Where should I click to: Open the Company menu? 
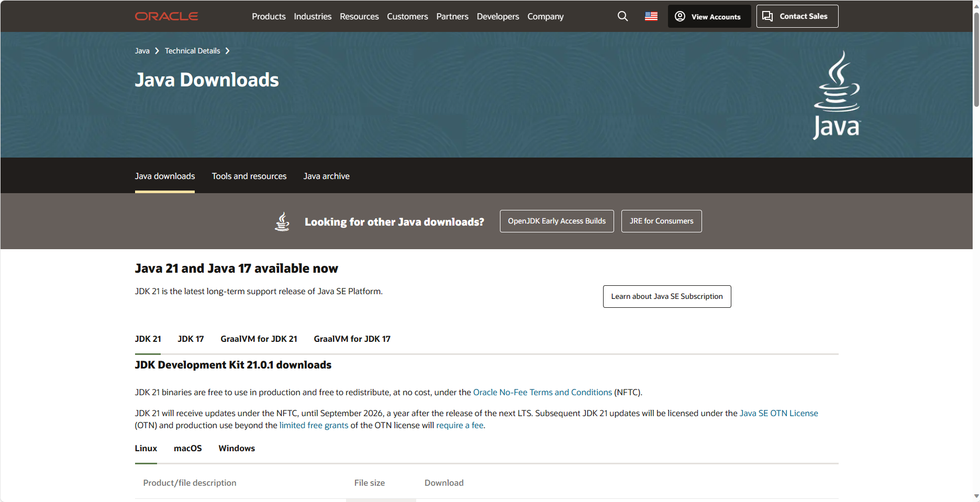[x=545, y=16]
